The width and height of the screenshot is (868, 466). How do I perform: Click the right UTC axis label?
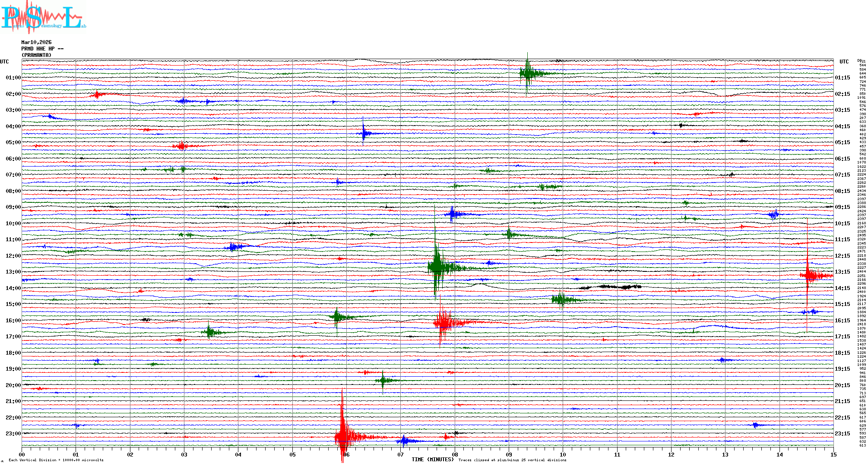[x=844, y=62]
